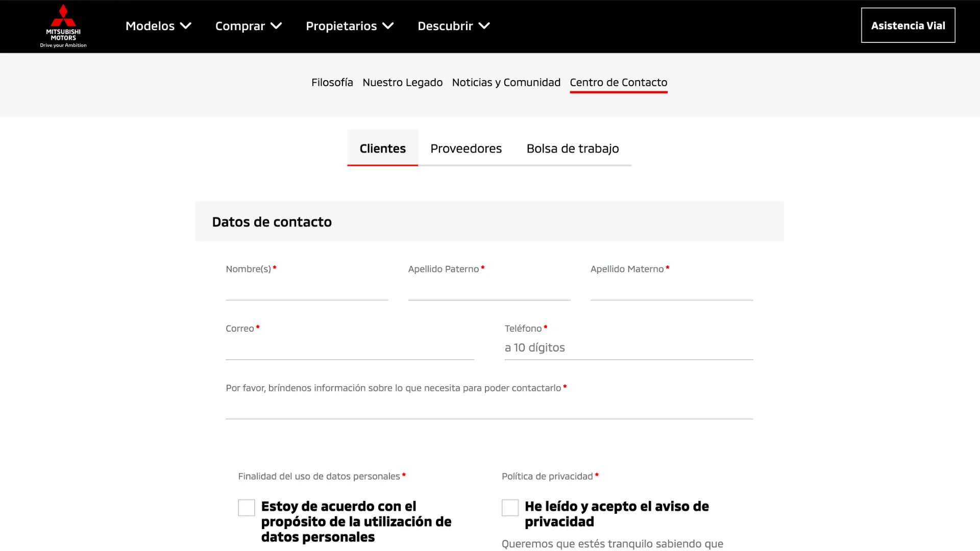980x551 pixels.
Task: Select the Centro de Contacto link
Action: 618,83
